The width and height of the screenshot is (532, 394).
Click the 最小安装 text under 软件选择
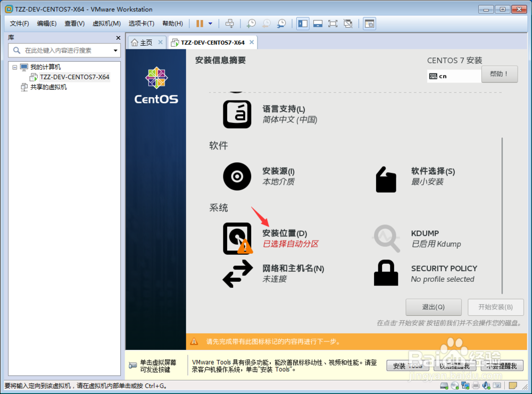click(427, 182)
